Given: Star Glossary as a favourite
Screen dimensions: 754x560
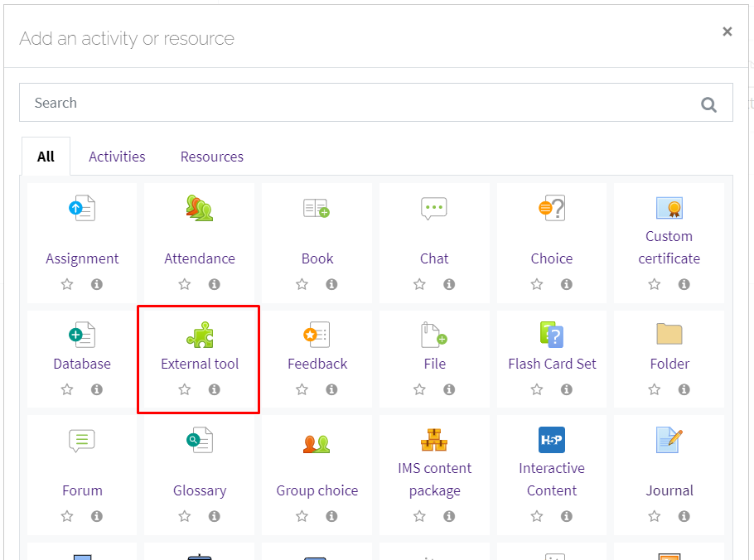Looking at the screenshot, I should pyautogui.click(x=184, y=516).
